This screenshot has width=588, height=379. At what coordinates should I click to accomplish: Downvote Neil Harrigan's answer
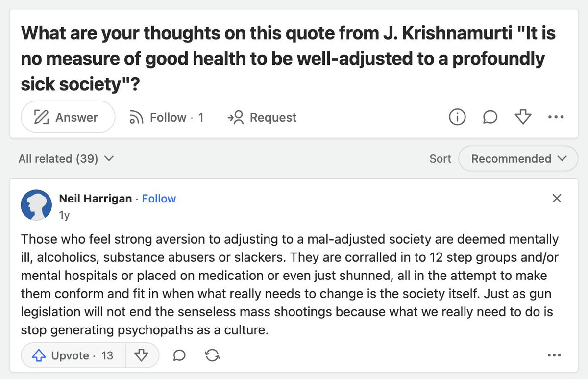click(142, 355)
